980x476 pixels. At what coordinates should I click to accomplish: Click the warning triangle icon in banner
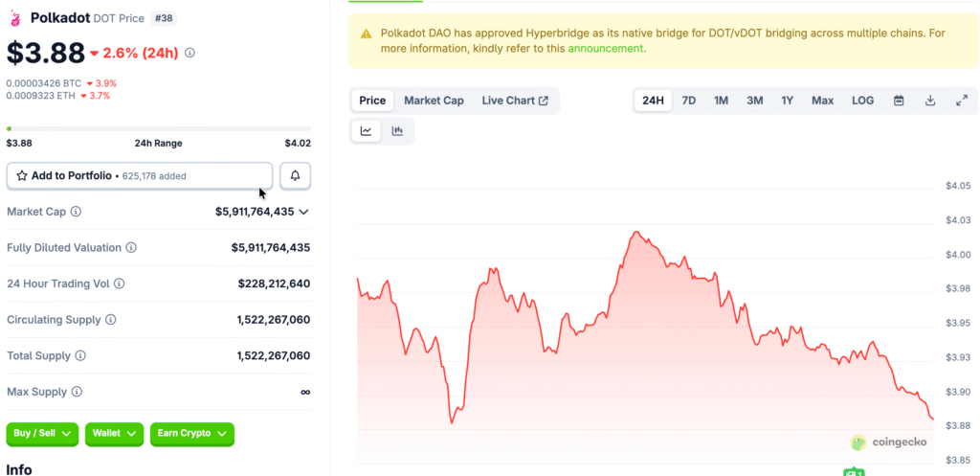coord(367,34)
